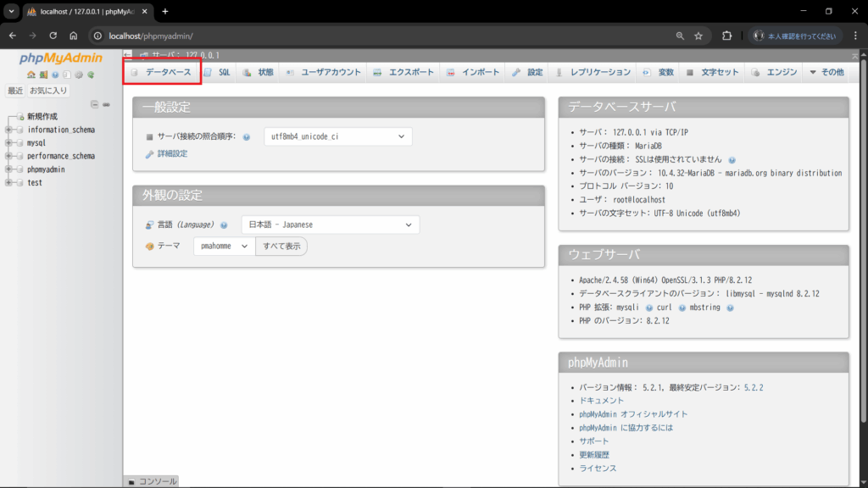Image resolution: width=868 pixels, height=488 pixels.
Task: Open the 更新履歴 changelog link
Action: (x=594, y=455)
